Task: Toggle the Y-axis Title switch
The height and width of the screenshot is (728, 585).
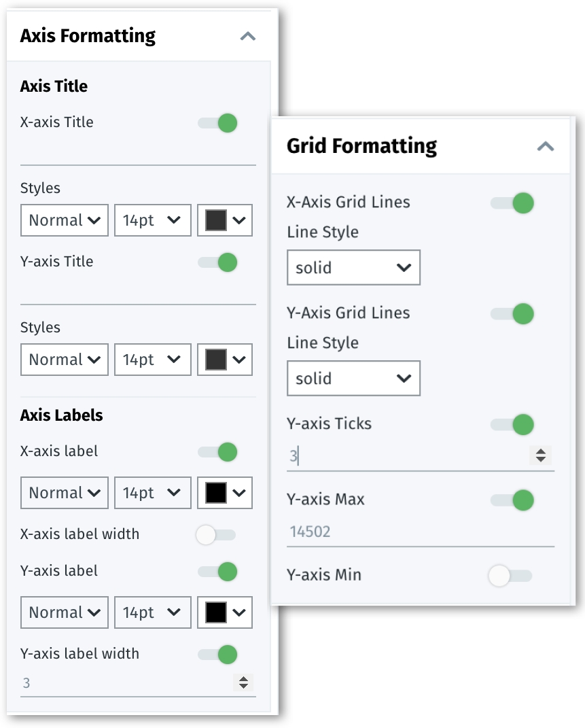Action: (x=219, y=262)
